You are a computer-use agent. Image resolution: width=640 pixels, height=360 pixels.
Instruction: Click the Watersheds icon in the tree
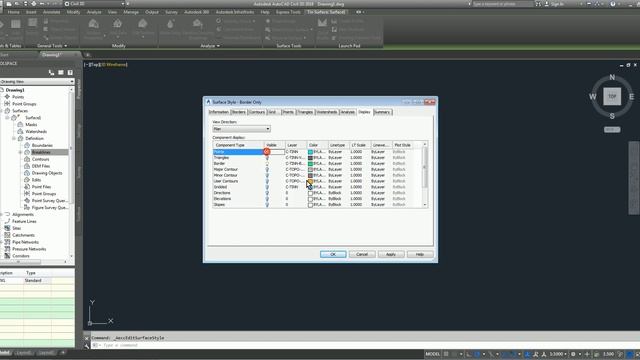(x=20, y=131)
